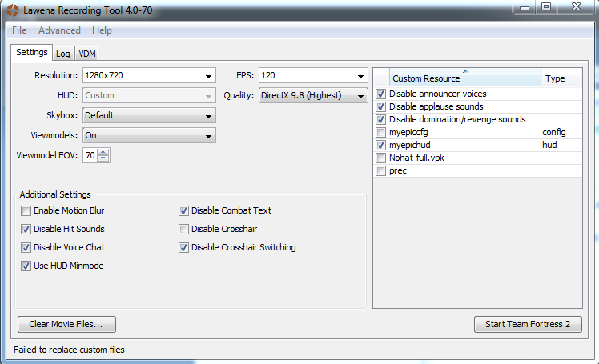This screenshot has height=364, width=599.
Task: Select the 'config' type cell of myepiccfg
Action: pos(554,132)
